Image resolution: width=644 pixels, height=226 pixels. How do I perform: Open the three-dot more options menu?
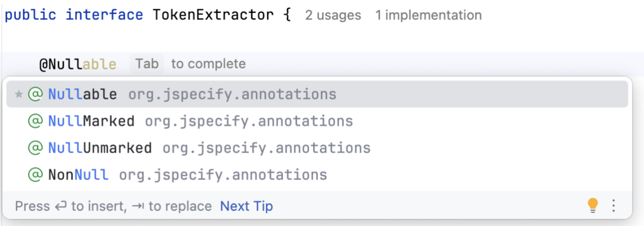pyautogui.click(x=613, y=205)
